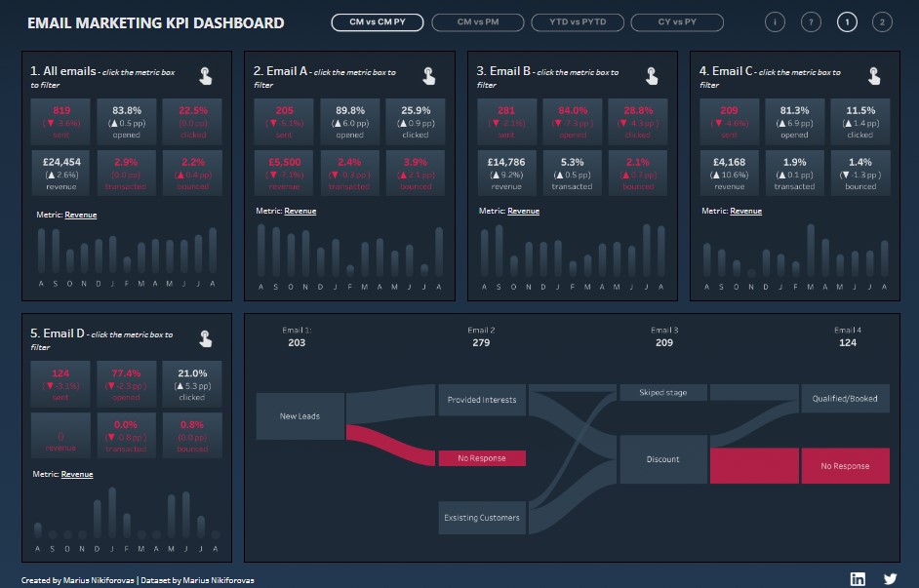Select the New Leads node in flow chart

pyautogui.click(x=300, y=416)
